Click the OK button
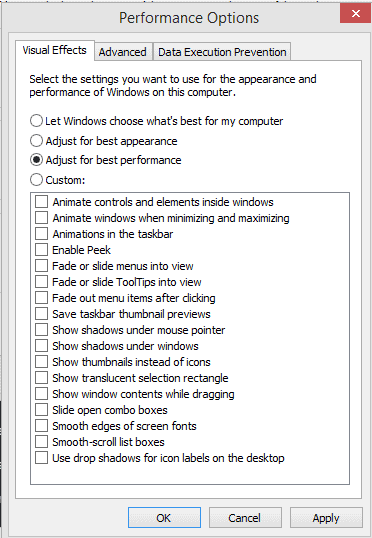The image size is (372, 538). click(x=164, y=517)
